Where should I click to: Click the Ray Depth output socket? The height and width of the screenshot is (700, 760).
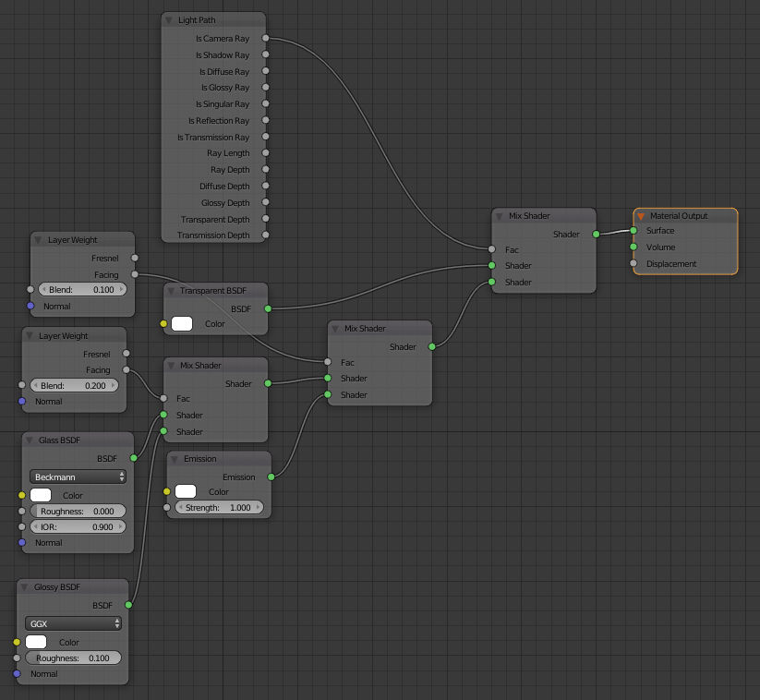coord(266,169)
